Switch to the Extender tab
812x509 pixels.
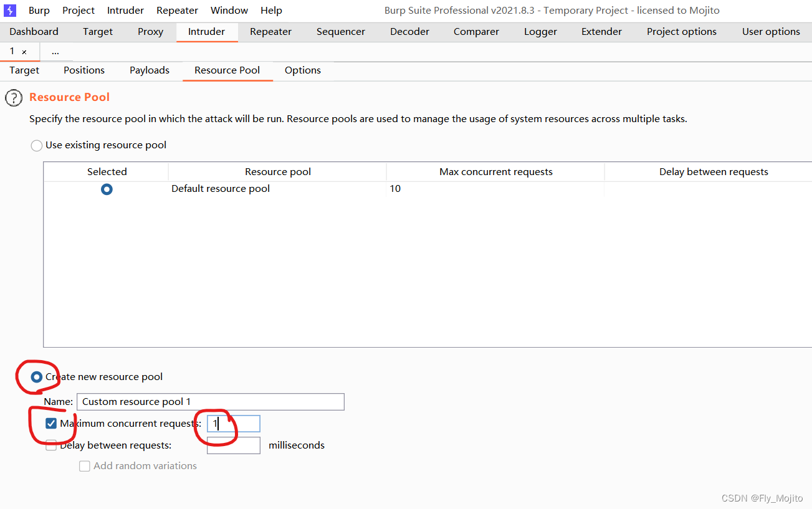[x=601, y=32]
